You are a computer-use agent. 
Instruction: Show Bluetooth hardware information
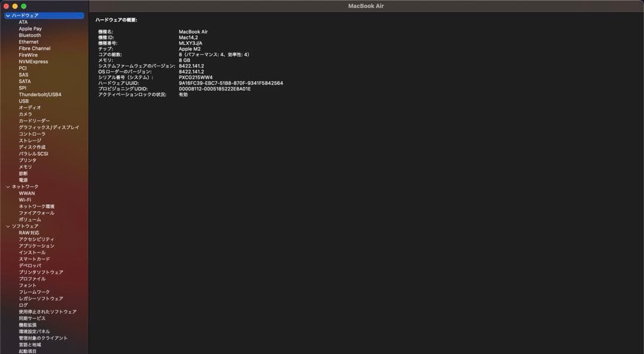point(30,35)
